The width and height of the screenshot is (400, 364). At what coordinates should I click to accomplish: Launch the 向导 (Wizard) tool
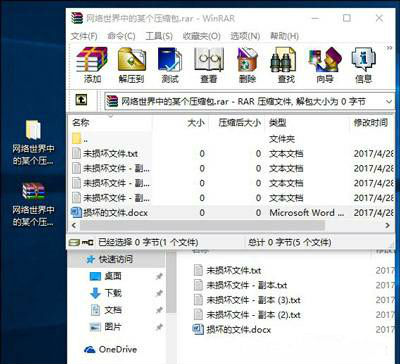click(325, 65)
